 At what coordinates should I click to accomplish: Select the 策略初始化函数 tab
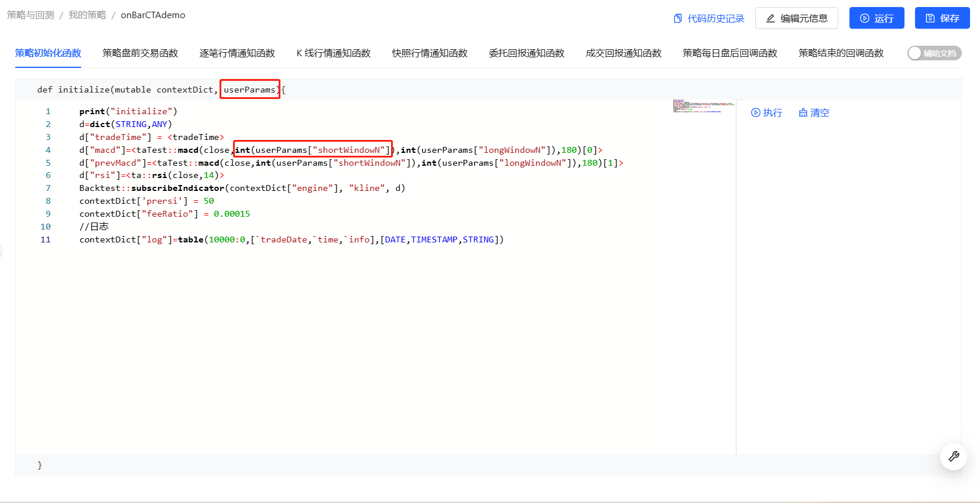click(48, 53)
